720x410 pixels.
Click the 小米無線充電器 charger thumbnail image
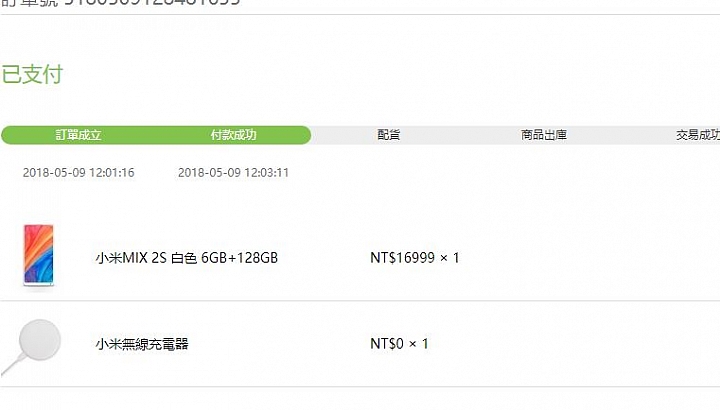pyautogui.click(x=31, y=347)
